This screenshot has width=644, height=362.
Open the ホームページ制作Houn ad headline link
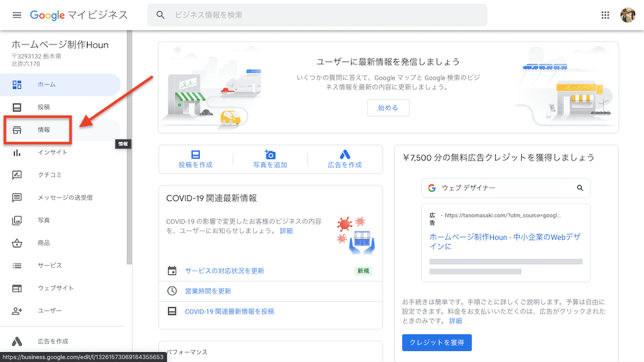pyautogui.click(x=505, y=242)
